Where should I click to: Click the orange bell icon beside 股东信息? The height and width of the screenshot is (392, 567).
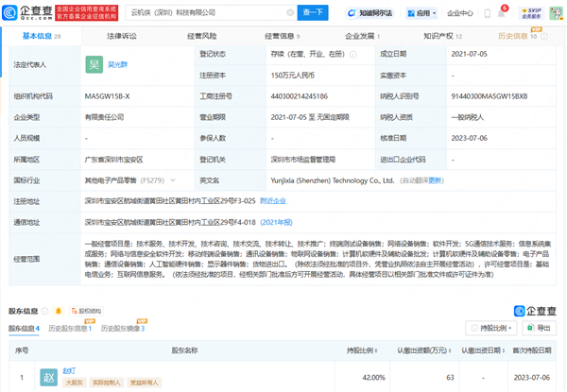(59, 311)
